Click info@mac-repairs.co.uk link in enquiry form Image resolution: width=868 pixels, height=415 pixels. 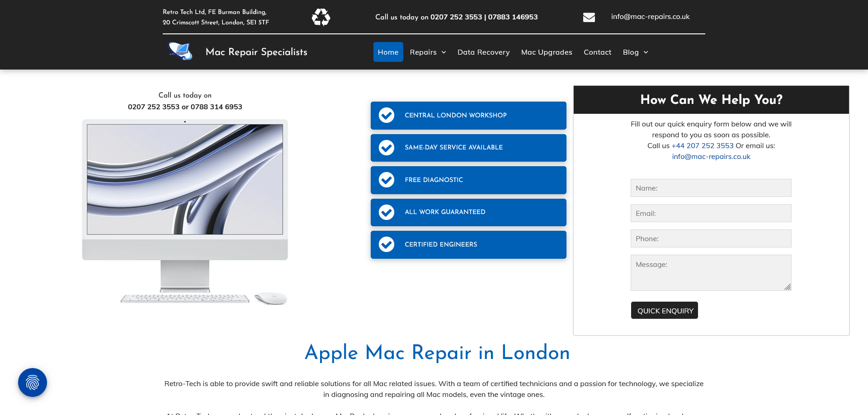pyautogui.click(x=711, y=157)
